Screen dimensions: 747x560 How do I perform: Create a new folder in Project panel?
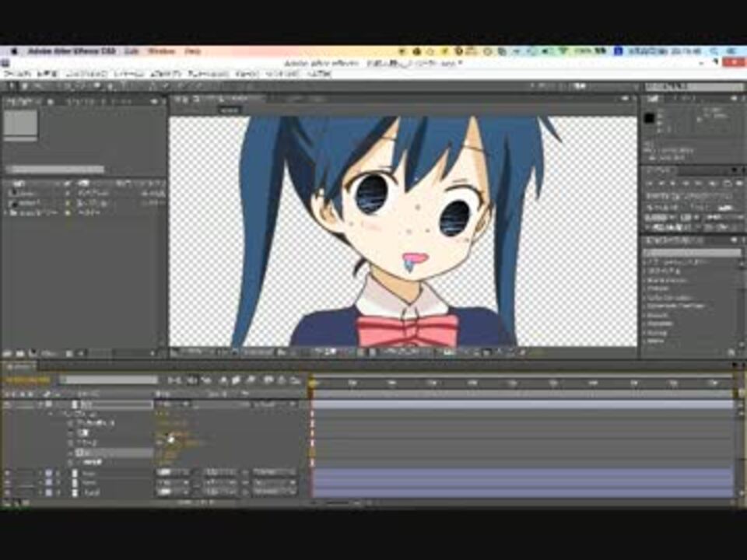19,353
